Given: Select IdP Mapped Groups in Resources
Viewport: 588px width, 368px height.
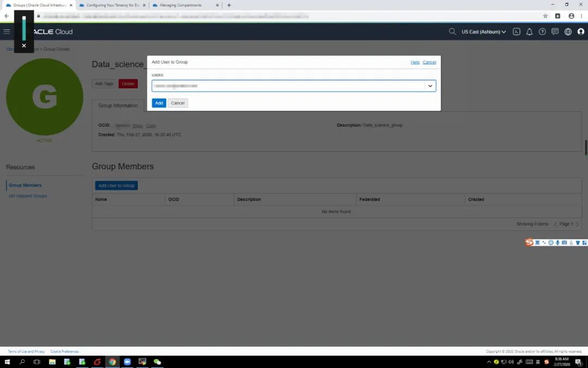Looking at the screenshot, I should [x=28, y=196].
